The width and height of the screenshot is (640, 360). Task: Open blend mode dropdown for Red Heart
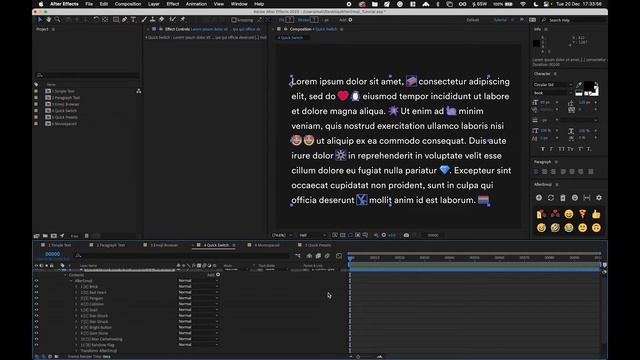click(198, 292)
